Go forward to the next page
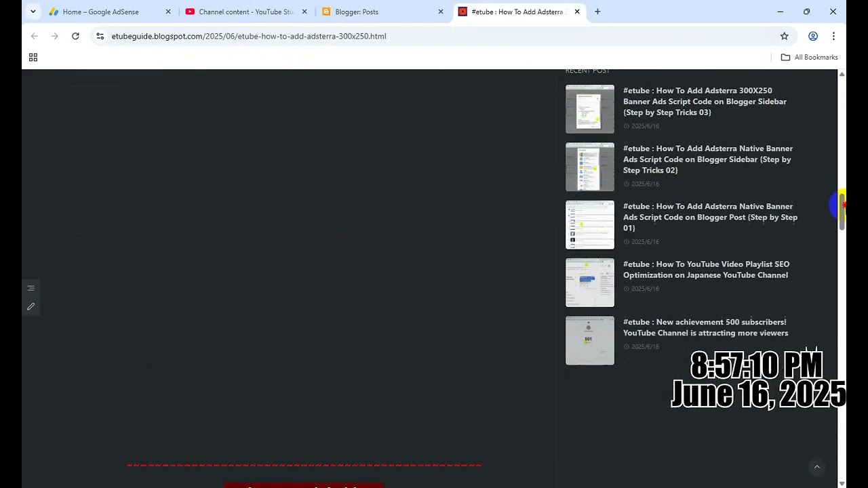Image resolution: width=868 pixels, height=488 pixels. [x=55, y=36]
